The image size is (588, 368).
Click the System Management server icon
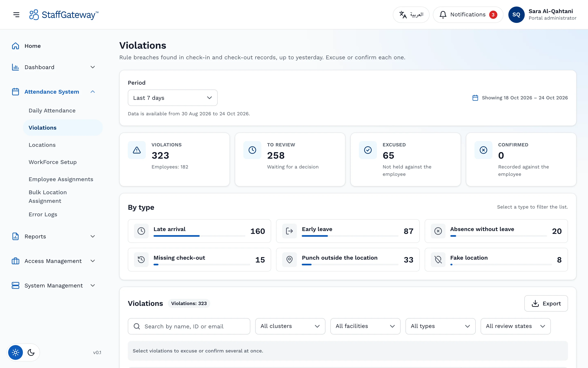(x=16, y=285)
